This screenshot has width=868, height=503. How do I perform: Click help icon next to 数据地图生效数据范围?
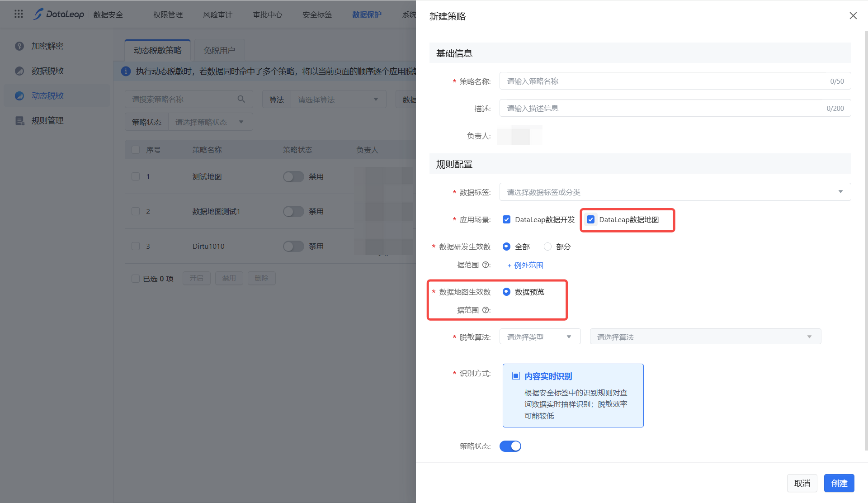pyautogui.click(x=486, y=310)
